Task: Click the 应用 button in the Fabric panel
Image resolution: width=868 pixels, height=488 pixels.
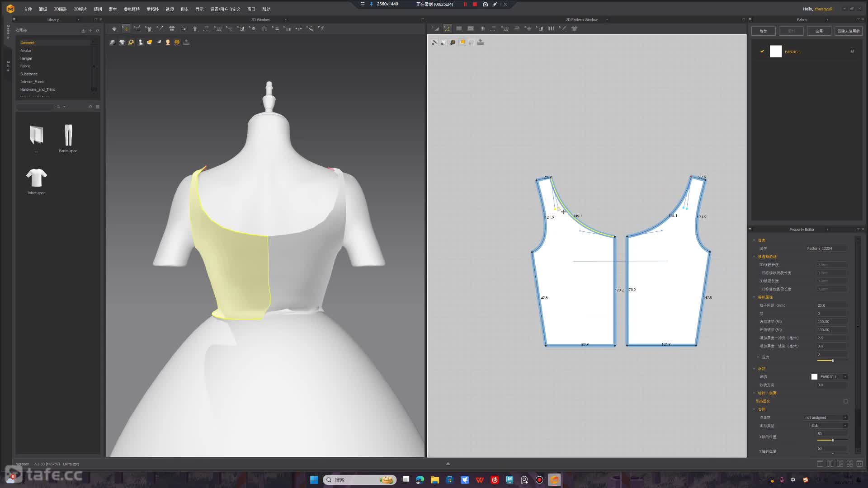Action: tap(819, 31)
